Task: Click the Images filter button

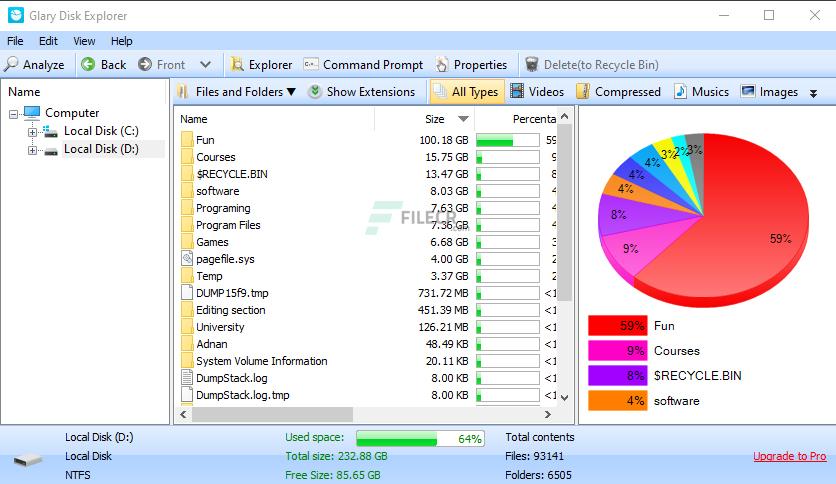Action: click(769, 92)
